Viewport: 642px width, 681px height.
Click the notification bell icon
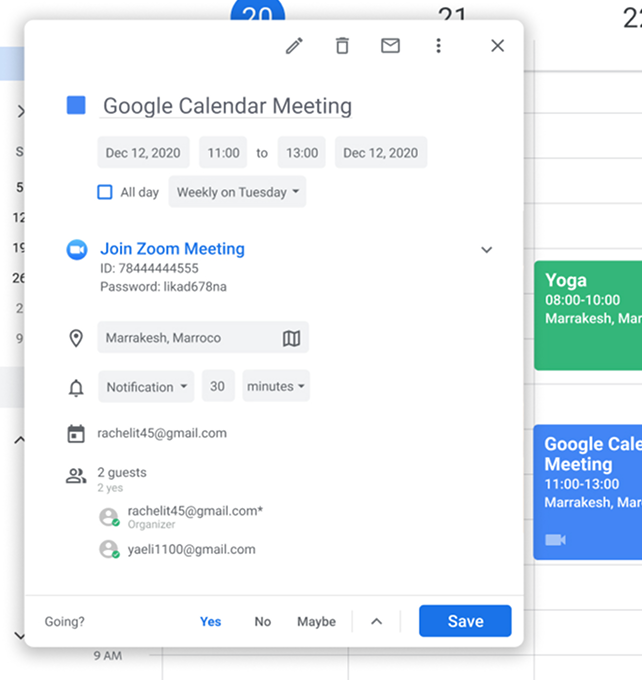click(76, 388)
